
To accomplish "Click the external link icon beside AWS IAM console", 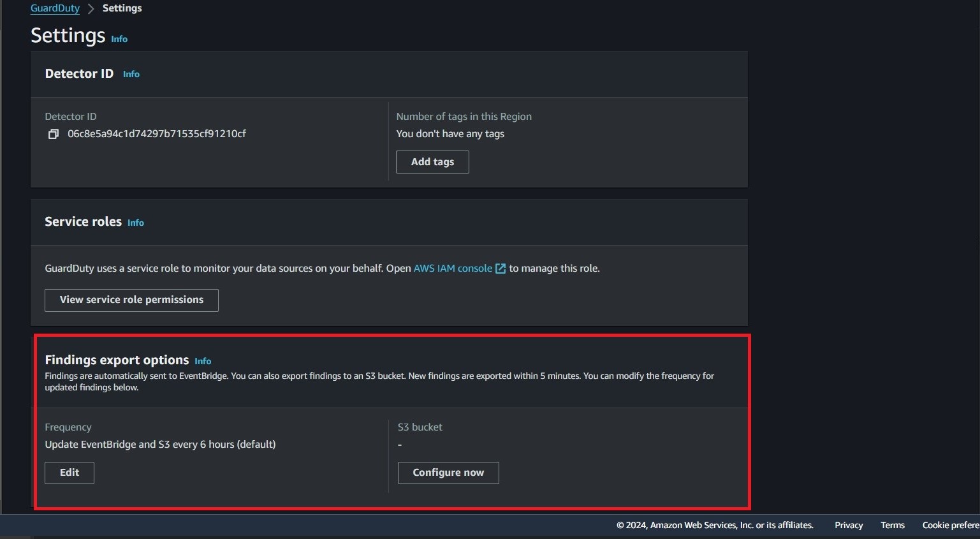I will (x=501, y=269).
